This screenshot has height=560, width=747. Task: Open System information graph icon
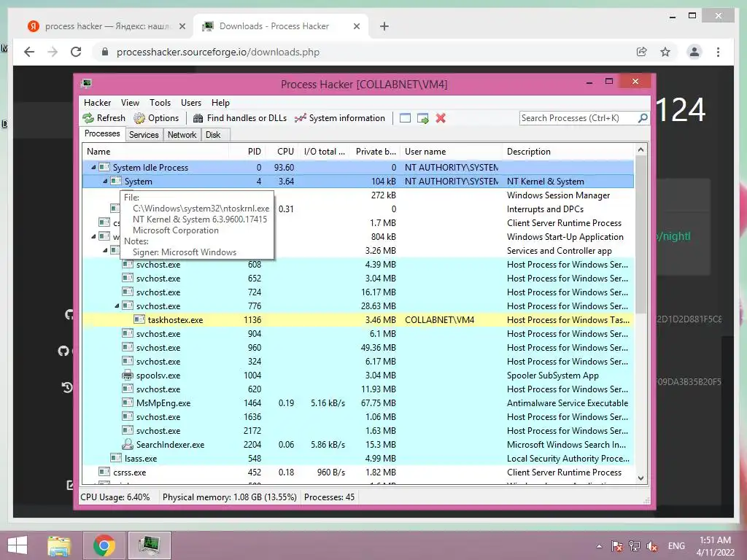coord(300,118)
